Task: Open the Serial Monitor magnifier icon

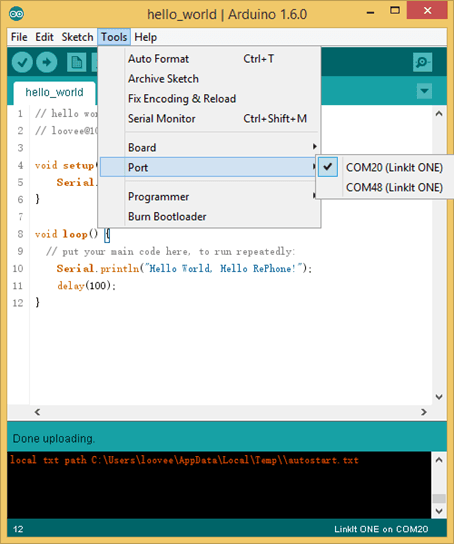Action: 422,62
